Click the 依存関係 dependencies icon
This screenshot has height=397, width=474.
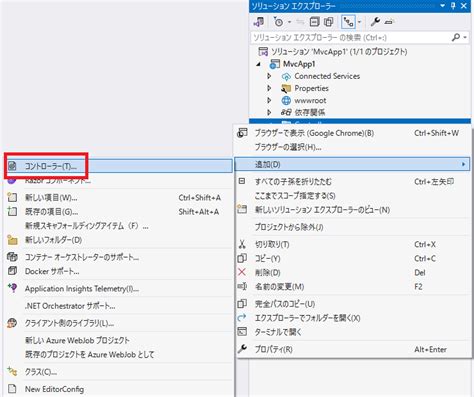click(x=286, y=112)
